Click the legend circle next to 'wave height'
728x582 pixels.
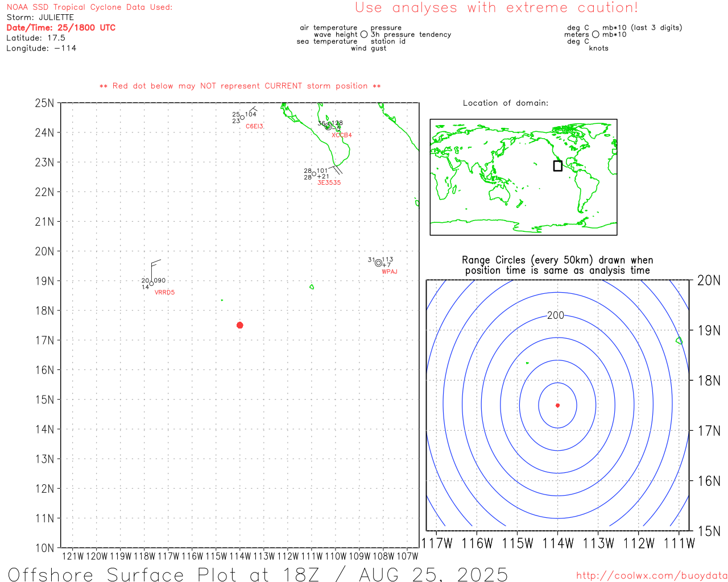364,34
